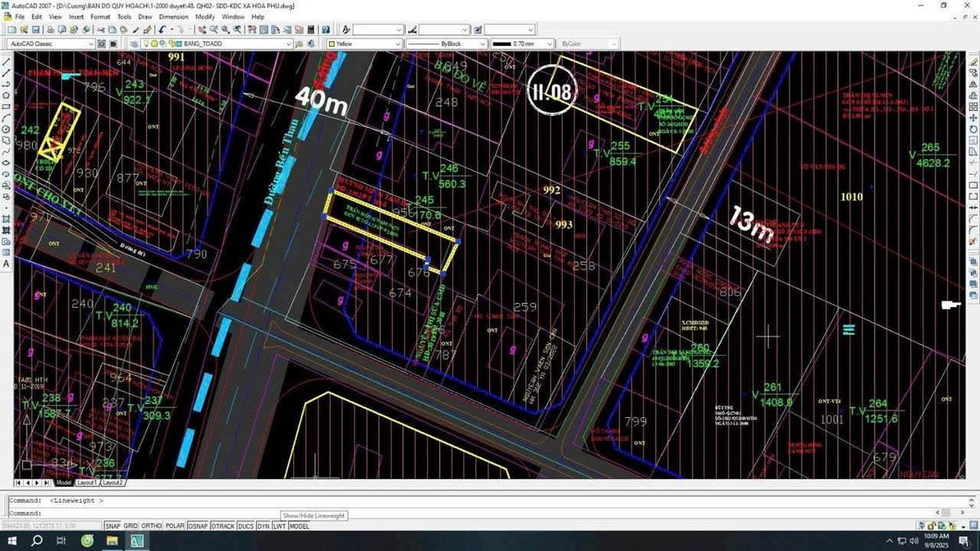This screenshot has width=980, height=551.
Task: Open the Format menu
Action: coord(100,16)
